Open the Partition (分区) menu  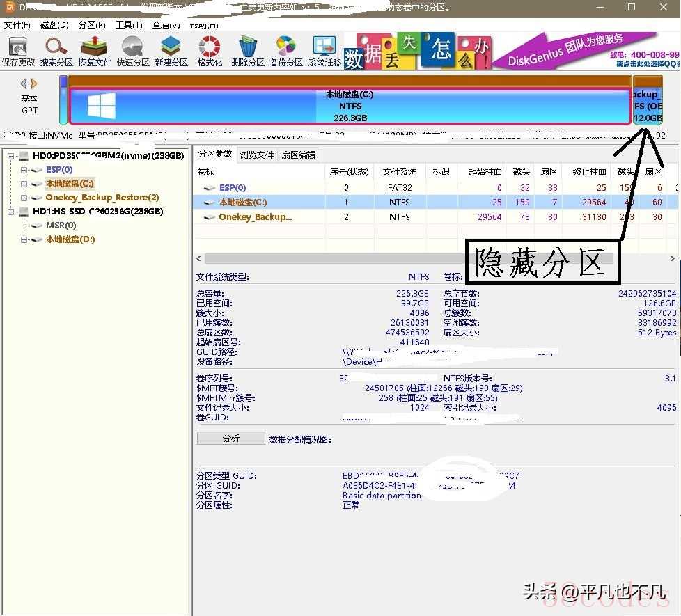point(92,25)
